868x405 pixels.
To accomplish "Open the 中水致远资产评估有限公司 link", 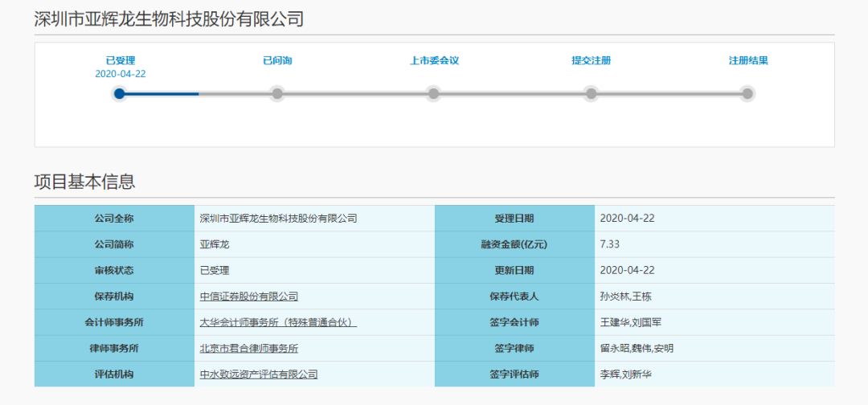I will [259, 374].
